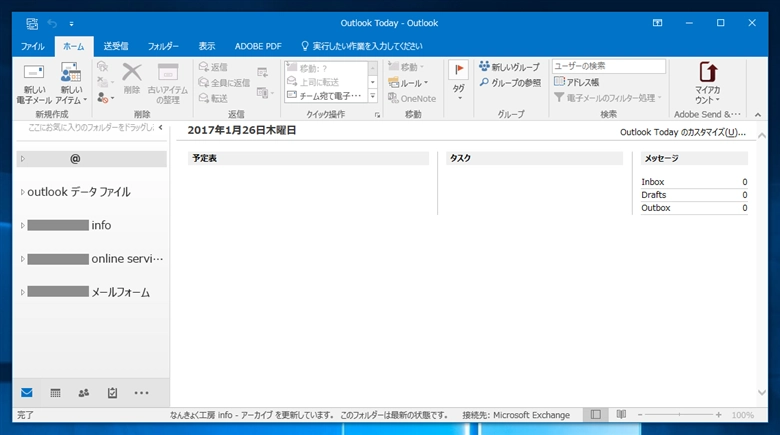Switch to People view icon
Viewport: 780px width, 435px height.
point(84,393)
